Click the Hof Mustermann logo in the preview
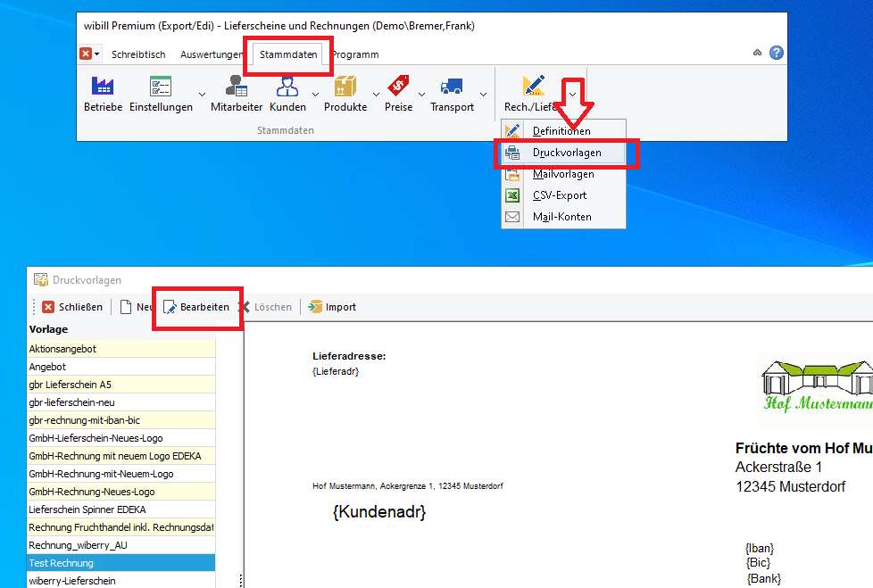This screenshot has height=588, width=873. (x=817, y=386)
